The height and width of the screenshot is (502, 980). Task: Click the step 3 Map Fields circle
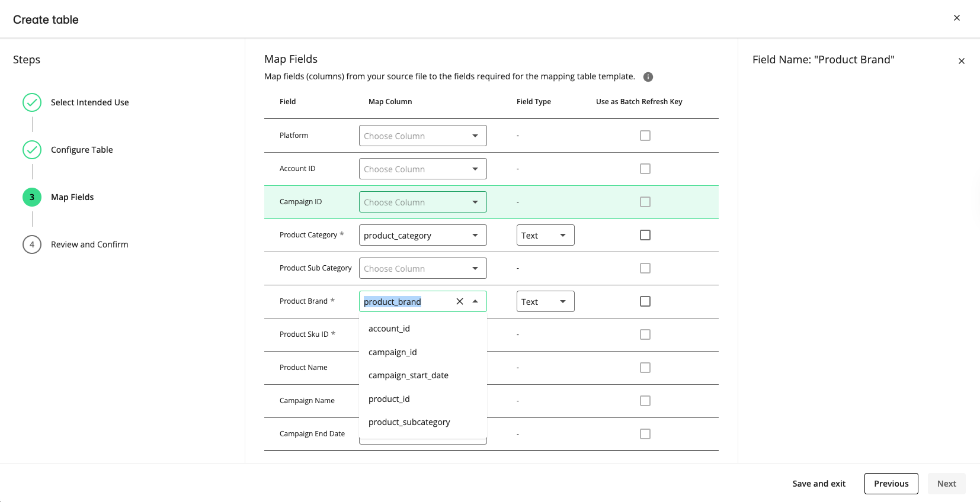32,197
